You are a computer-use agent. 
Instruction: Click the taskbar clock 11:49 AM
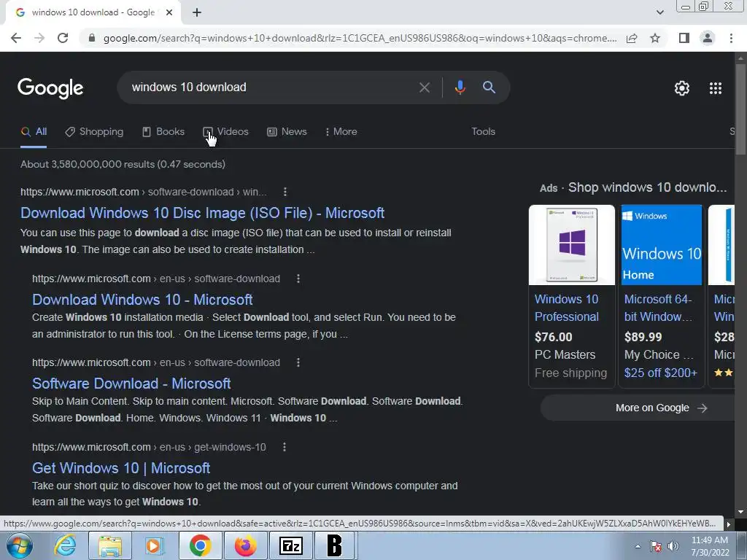click(x=709, y=546)
